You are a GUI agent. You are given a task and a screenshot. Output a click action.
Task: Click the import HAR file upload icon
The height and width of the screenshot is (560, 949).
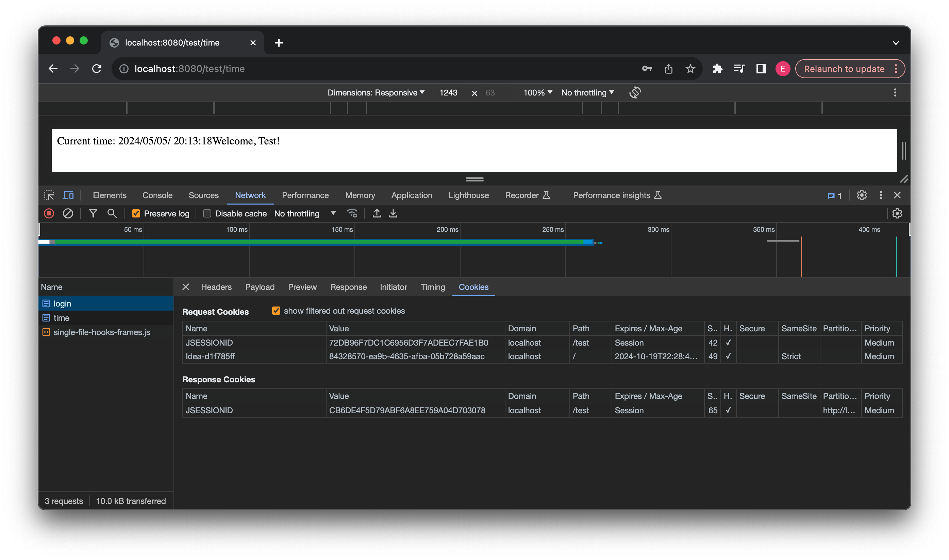(377, 214)
